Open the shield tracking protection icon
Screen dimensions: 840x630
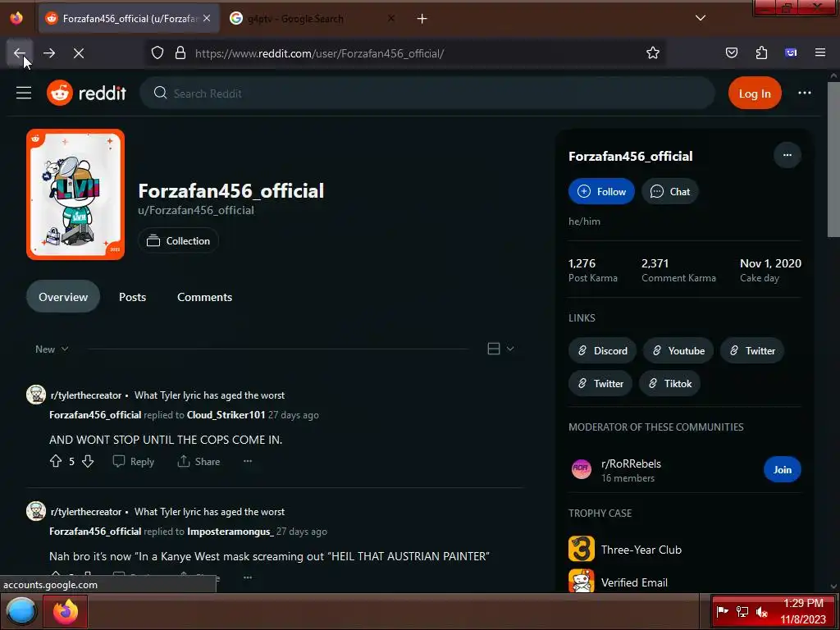pyautogui.click(x=157, y=53)
